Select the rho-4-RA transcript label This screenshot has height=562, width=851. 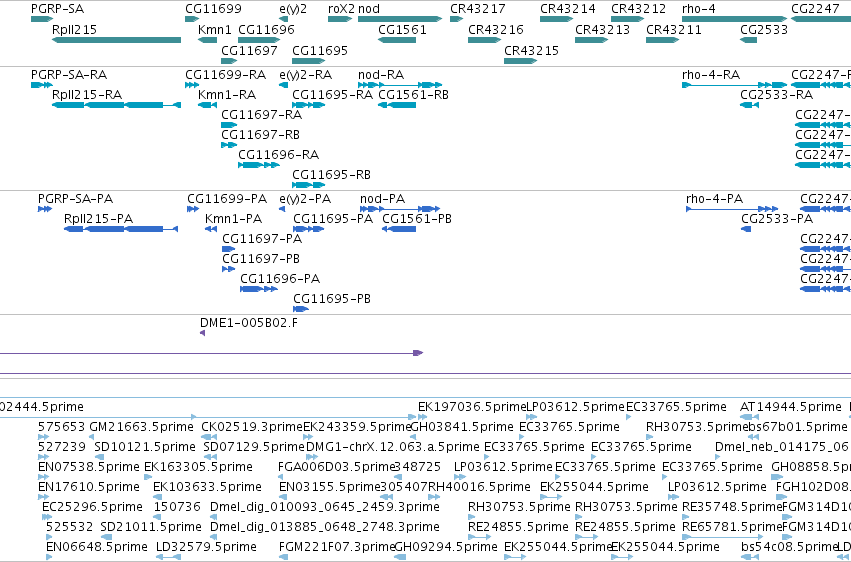[x=711, y=74]
